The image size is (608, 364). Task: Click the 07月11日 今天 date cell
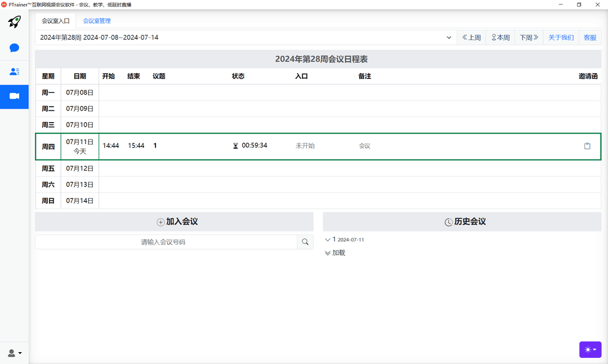80,146
